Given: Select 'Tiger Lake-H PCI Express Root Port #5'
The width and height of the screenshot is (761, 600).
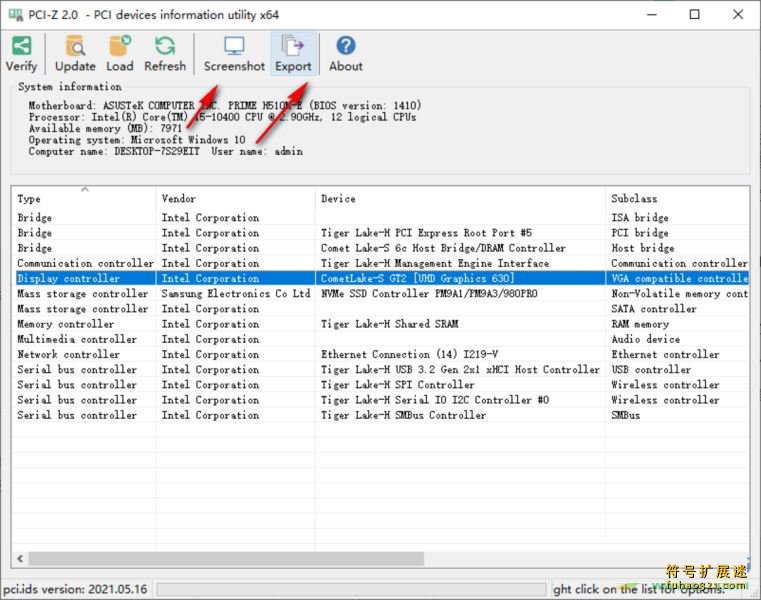Looking at the screenshot, I should (426, 233).
